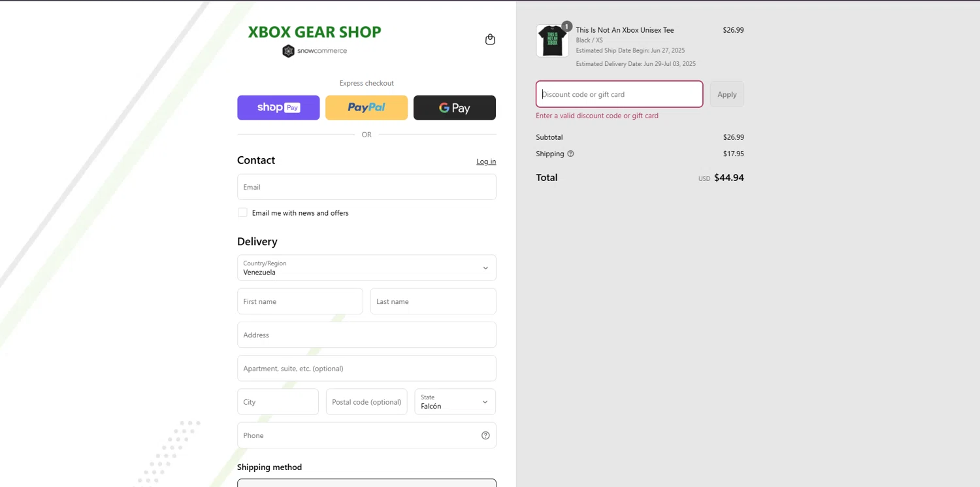Screen dimensions: 980x487
Task: Focus the Address field
Action: click(x=367, y=335)
